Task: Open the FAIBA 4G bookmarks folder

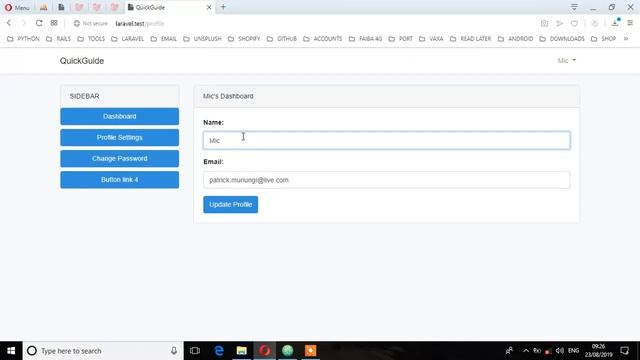Action: 366,39
